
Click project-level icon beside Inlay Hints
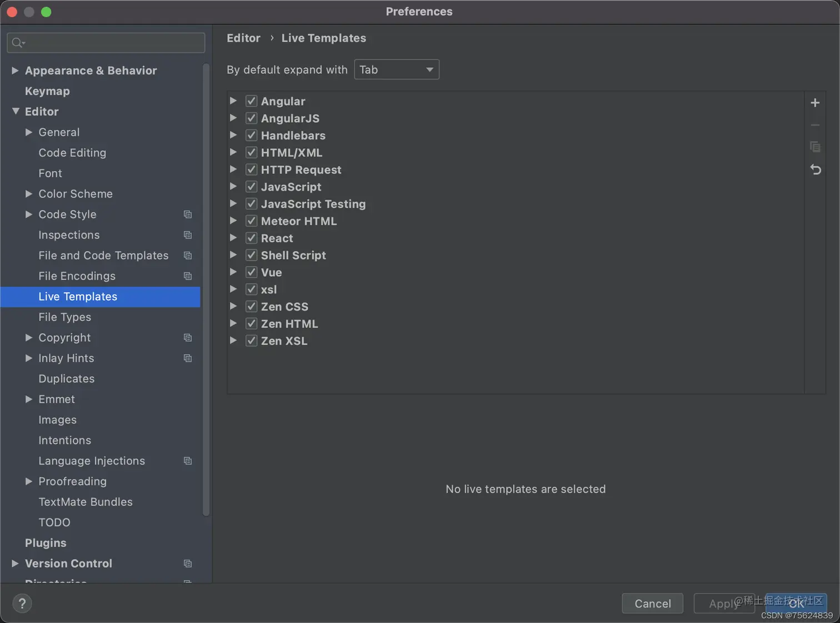coord(188,358)
